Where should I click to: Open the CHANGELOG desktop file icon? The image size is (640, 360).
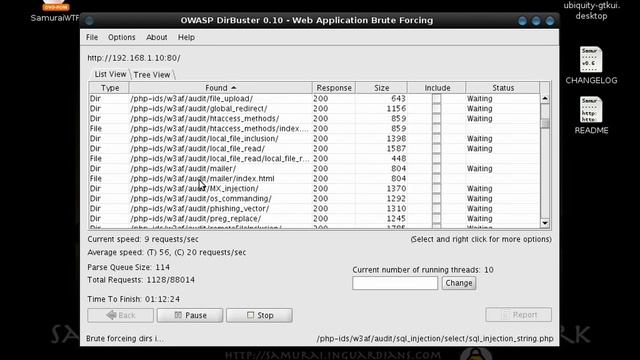591,65
